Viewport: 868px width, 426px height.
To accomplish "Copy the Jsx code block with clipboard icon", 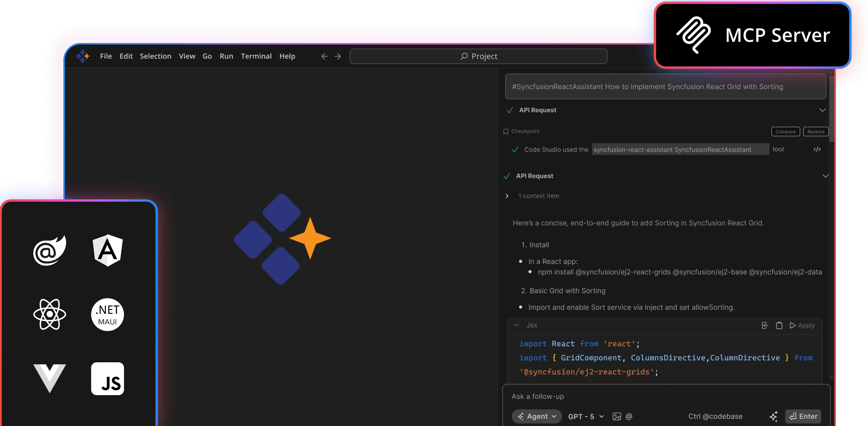I will pos(779,326).
